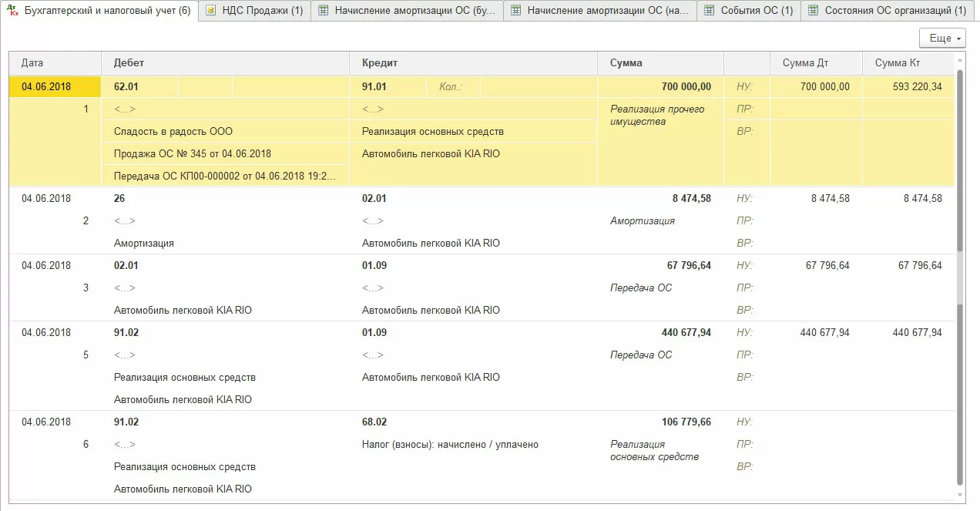
Task: Click the Сумма Кт column header
Action: pos(908,63)
